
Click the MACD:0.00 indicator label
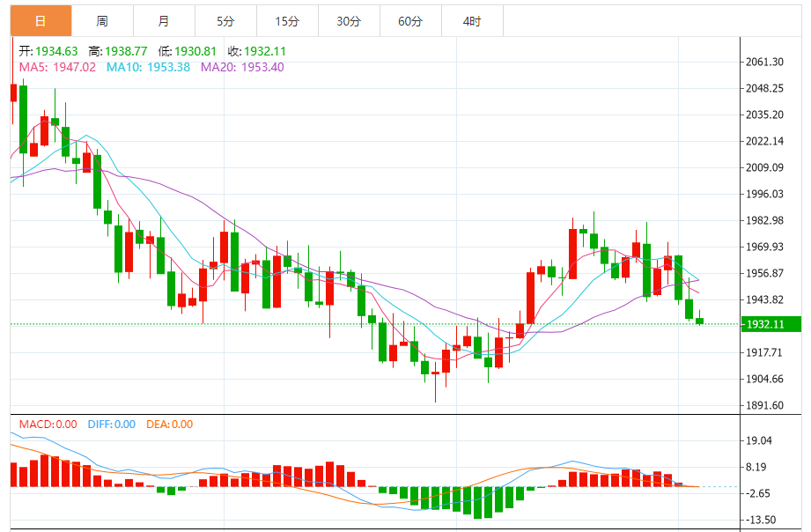pyautogui.click(x=48, y=425)
